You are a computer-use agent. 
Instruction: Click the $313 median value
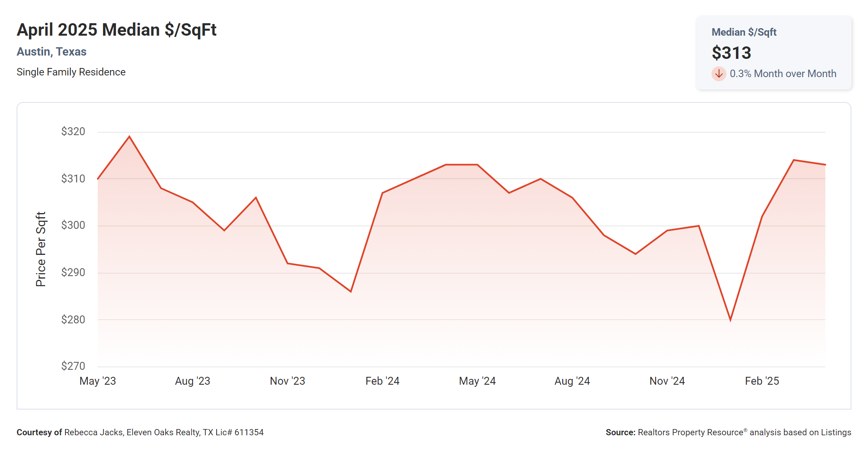pos(731,53)
